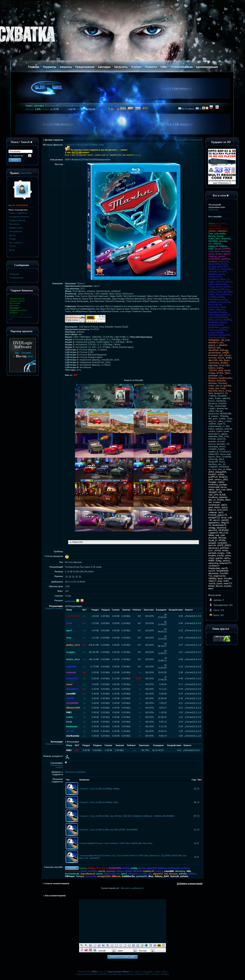Image resolution: width=245 pixels, height=980 pixels.
Task: Click the OPPO BDP-93 & 95 ad banner
Action: click(x=222, y=167)
